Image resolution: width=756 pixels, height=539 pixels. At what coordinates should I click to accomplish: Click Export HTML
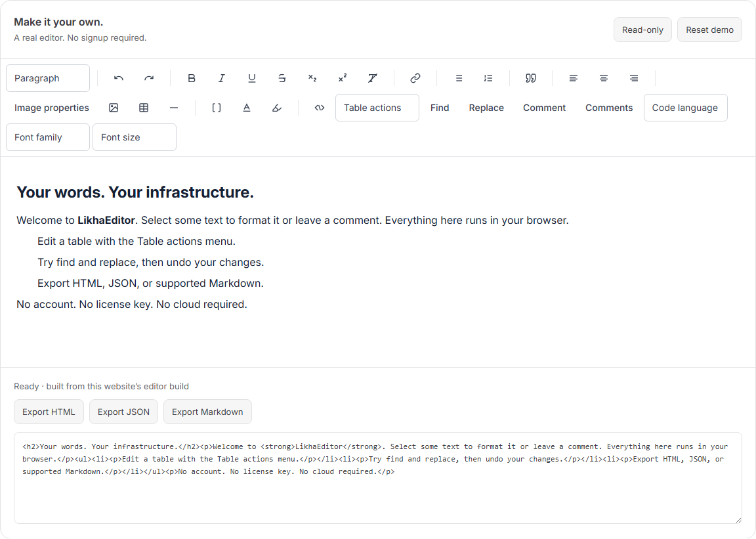pos(49,412)
